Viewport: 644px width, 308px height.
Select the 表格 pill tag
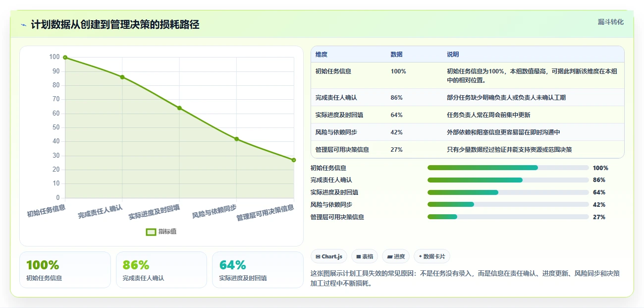[364, 256]
